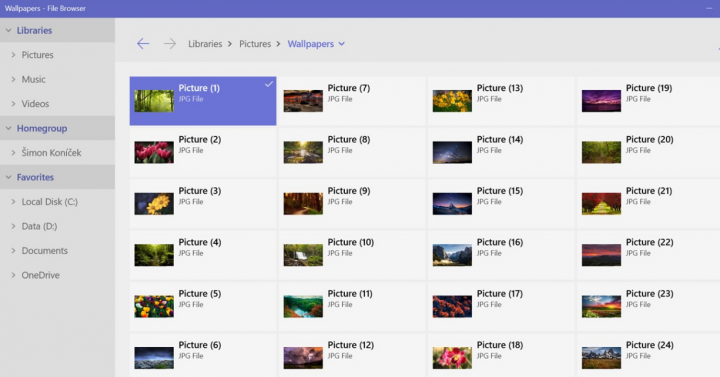Screen dimensions: 720x377
Task: Select Picture (7) thumbnail
Action: pyautogui.click(x=303, y=101)
